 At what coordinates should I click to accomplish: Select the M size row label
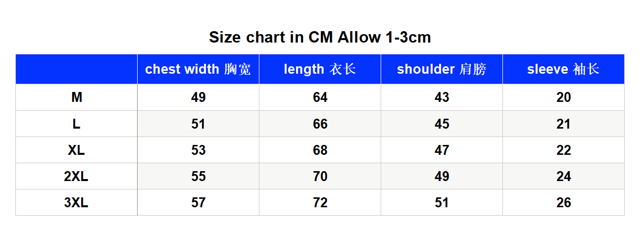tap(76, 97)
